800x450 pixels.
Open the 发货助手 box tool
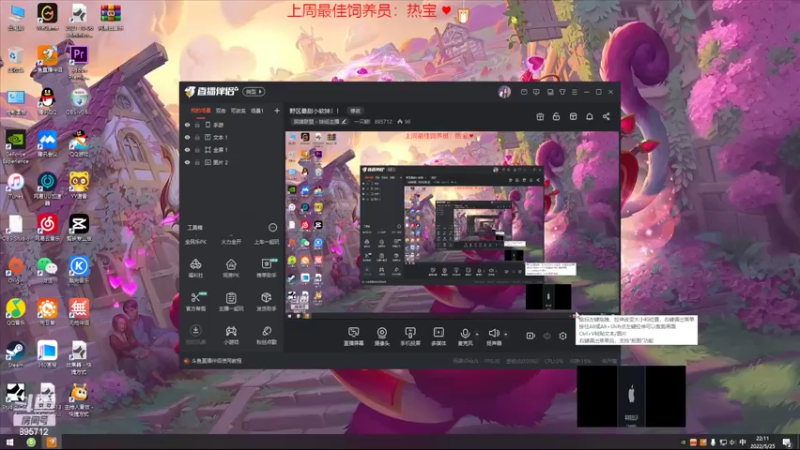266,301
